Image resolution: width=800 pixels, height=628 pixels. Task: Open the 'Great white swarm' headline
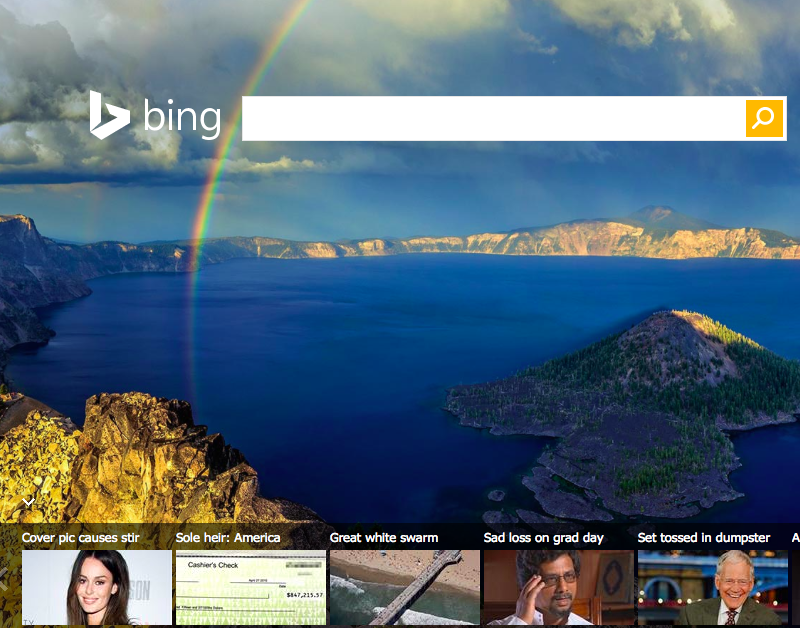click(x=384, y=538)
